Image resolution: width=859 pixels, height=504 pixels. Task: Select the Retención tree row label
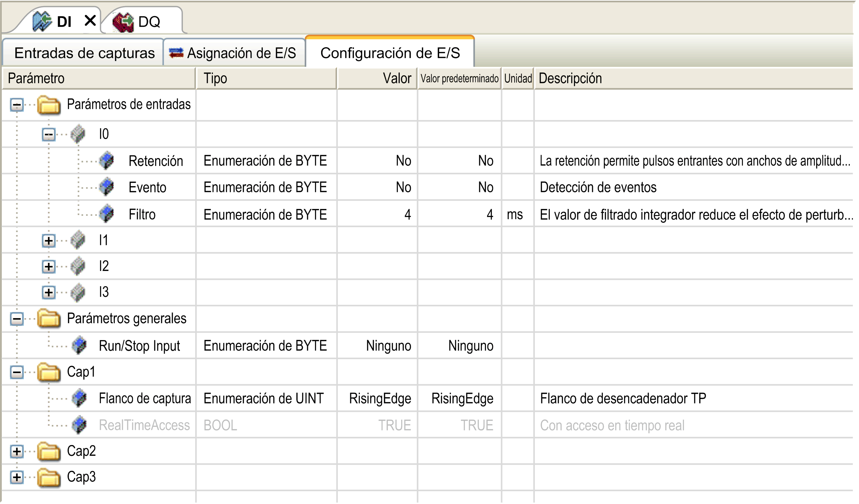[x=156, y=161]
